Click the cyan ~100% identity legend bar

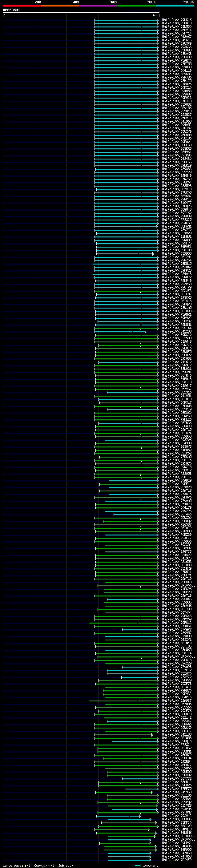[175, 6]
